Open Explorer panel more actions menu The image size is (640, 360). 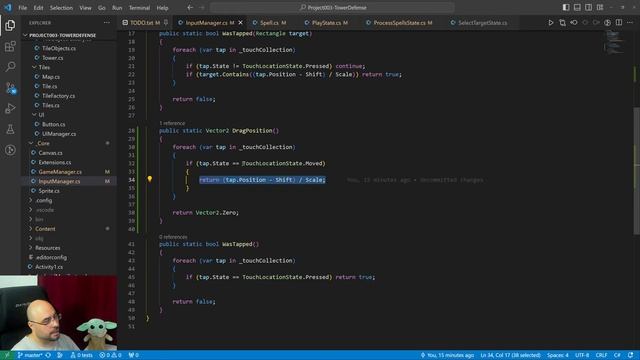tap(107, 23)
